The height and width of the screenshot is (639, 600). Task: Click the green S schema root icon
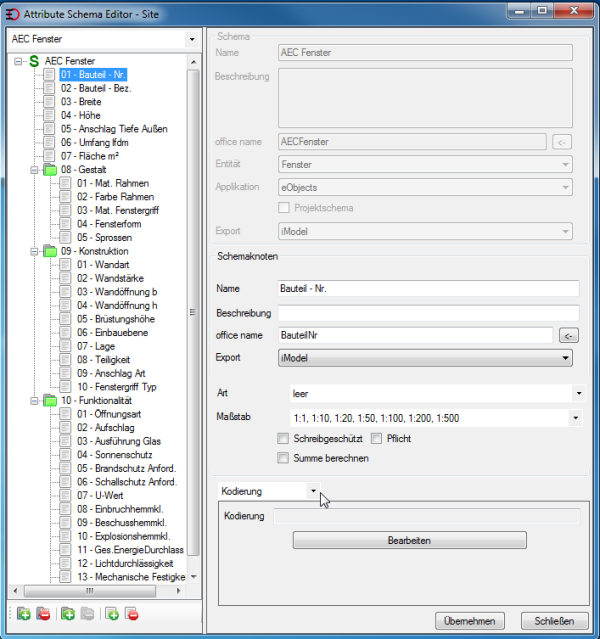(x=34, y=61)
